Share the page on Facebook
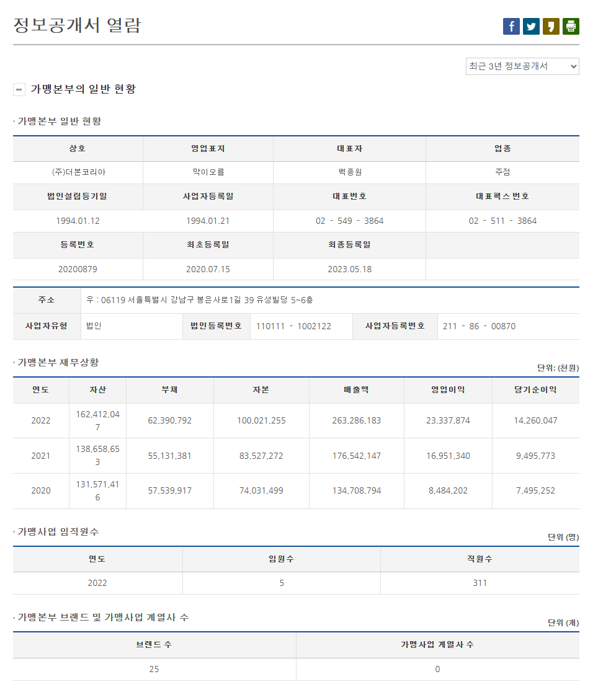Image resolution: width=598 pixels, height=700 pixels. (511, 25)
